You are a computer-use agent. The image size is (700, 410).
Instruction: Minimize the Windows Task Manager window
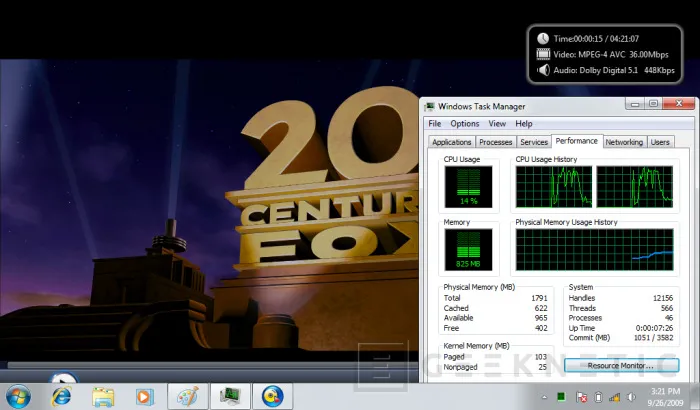click(634, 104)
